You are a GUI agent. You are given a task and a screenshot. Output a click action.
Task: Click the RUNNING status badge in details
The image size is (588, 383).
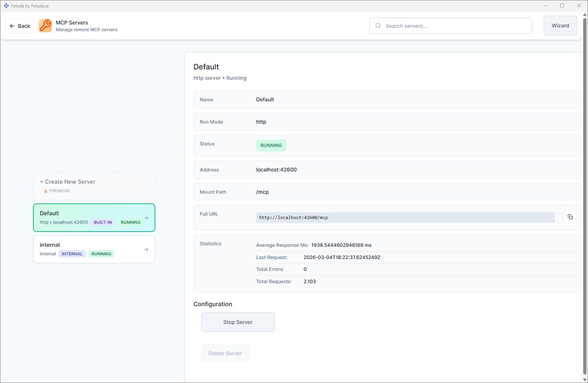tap(271, 145)
